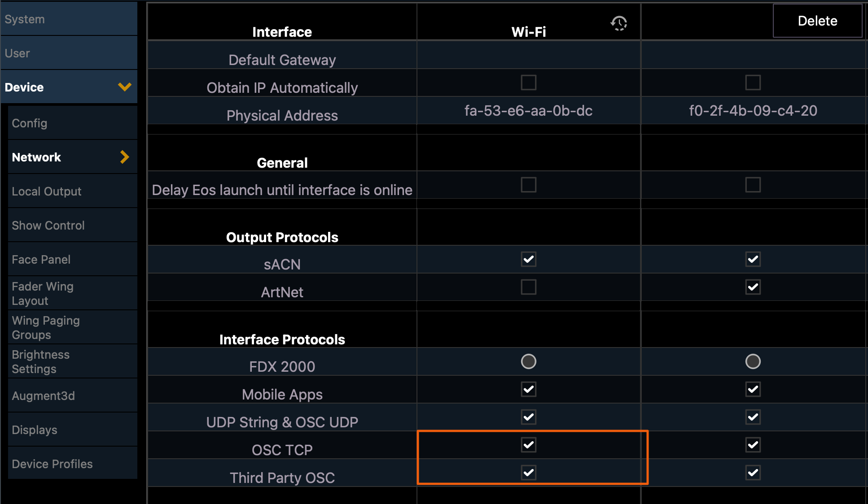Image resolution: width=868 pixels, height=504 pixels.
Task: Disable Third Party OSC on Wi-Fi
Action: click(x=528, y=473)
